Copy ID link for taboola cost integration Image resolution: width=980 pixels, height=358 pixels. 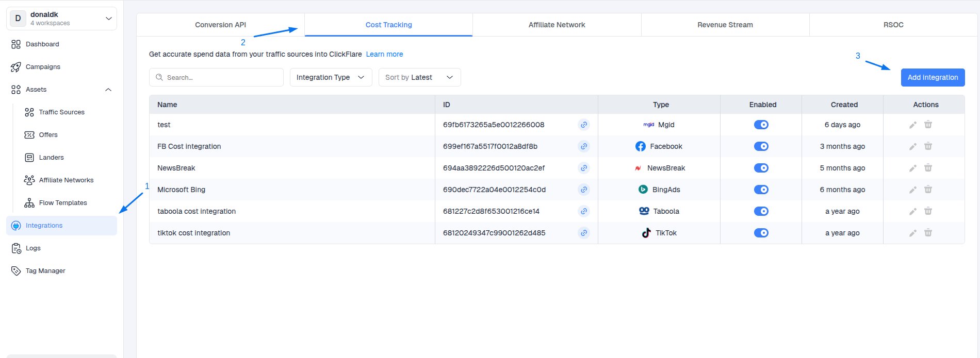[x=583, y=211]
